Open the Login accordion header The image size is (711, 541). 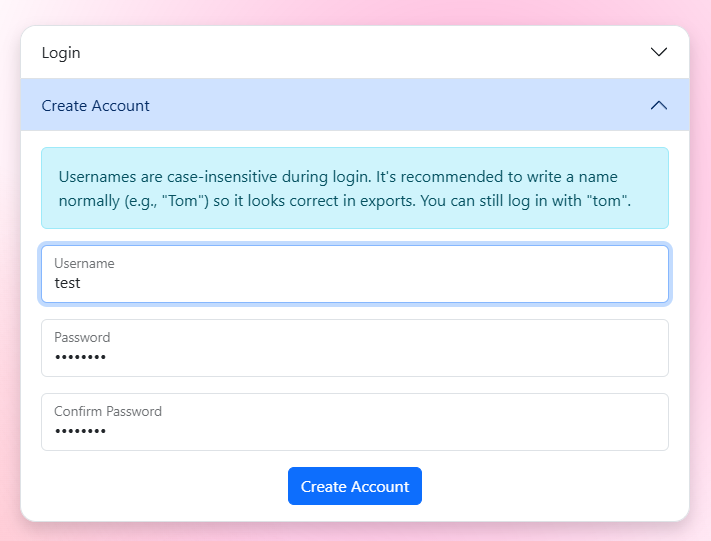pos(355,52)
